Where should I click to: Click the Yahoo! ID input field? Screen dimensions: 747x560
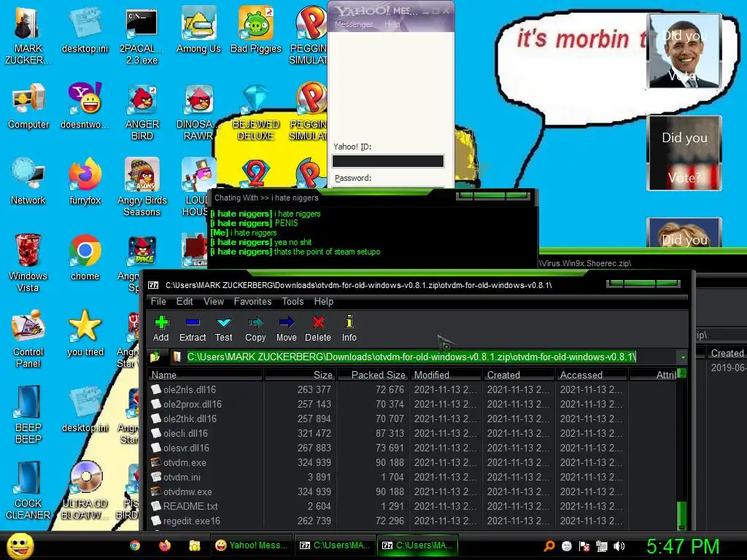coord(388,161)
